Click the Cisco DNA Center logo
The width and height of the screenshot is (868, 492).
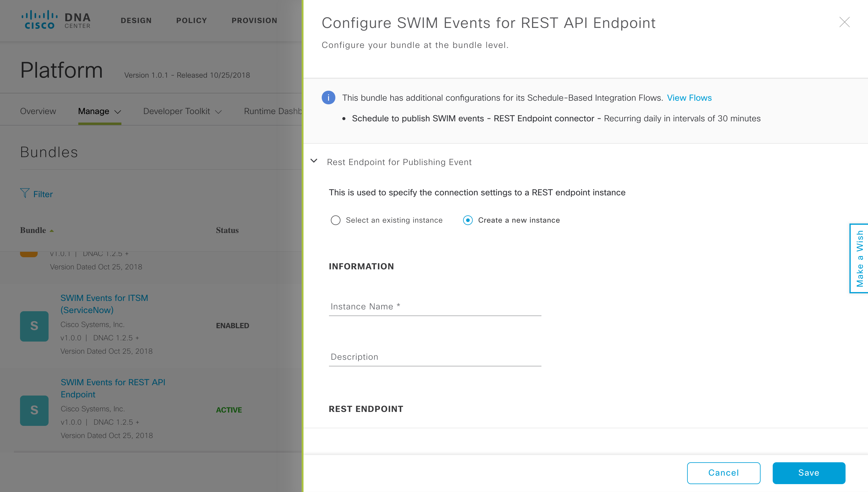(x=56, y=20)
